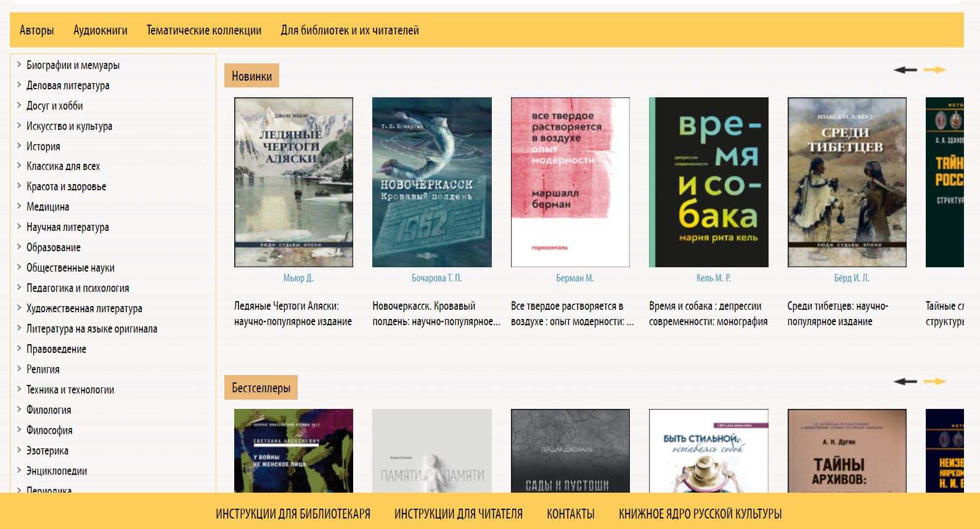Open the Памяти памяти book cover
Image resolution: width=980 pixels, height=529 pixels.
[432, 451]
